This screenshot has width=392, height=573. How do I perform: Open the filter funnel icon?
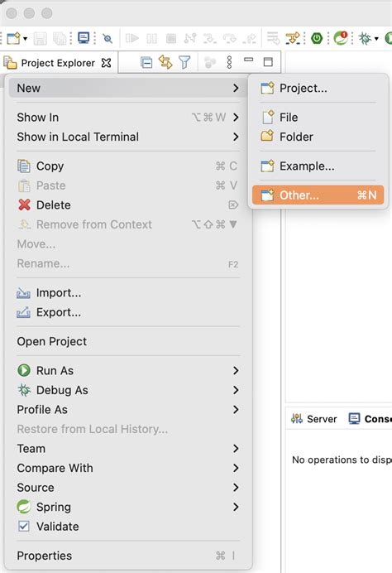pyautogui.click(x=184, y=62)
